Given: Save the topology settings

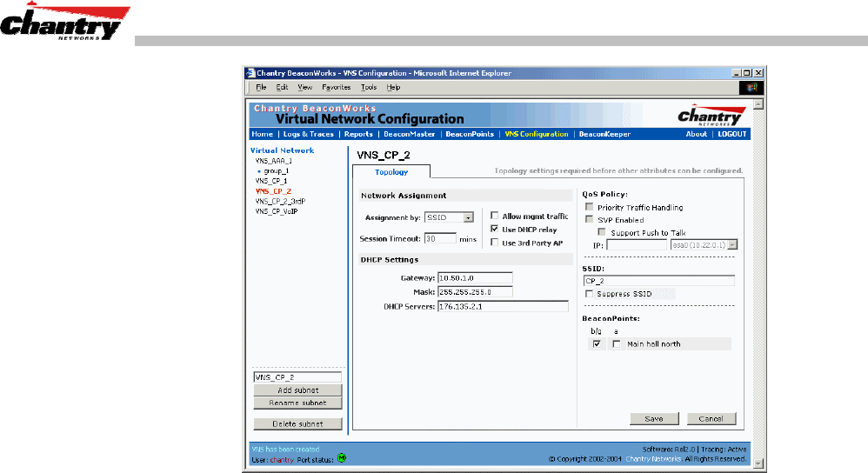Looking at the screenshot, I should pos(654,419).
